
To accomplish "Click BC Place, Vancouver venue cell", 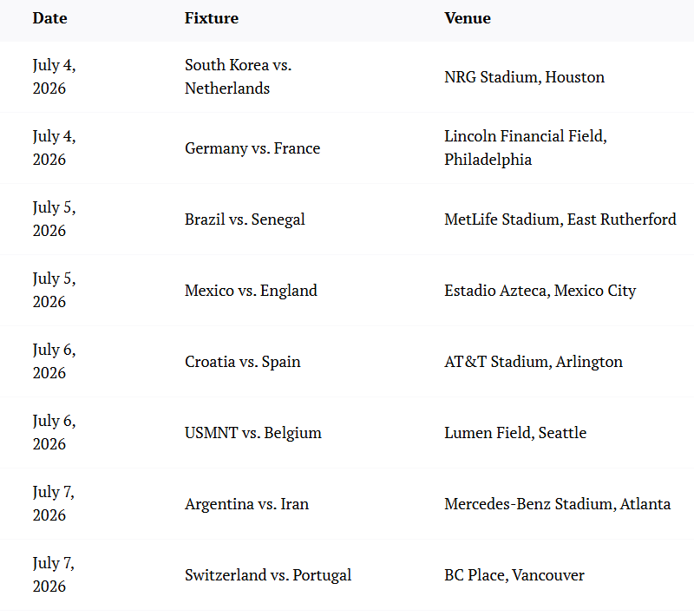I will tap(514, 575).
